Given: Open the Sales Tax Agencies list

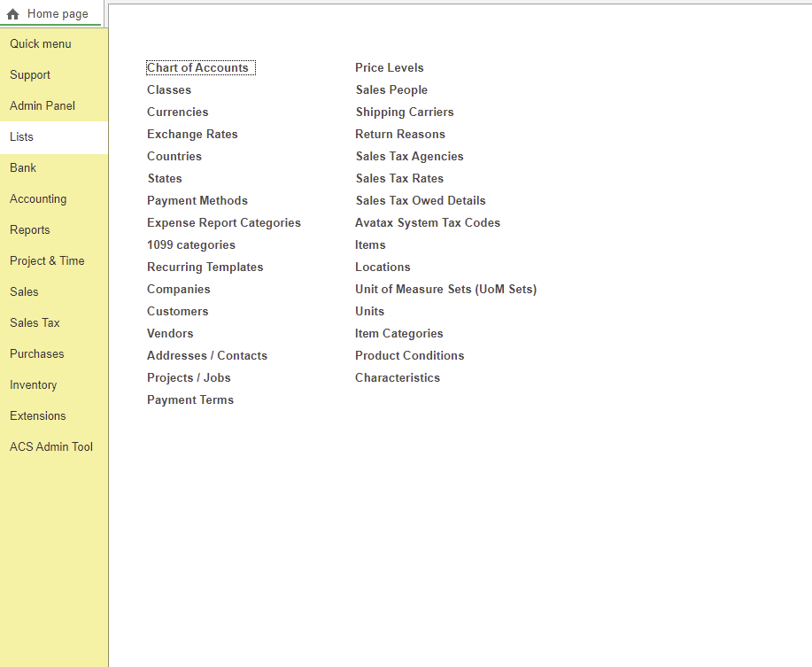Looking at the screenshot, I should coord(410,157).
